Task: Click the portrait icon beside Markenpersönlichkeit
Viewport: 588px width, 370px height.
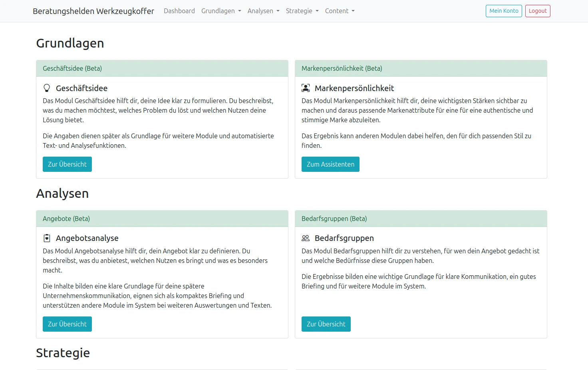Action: point(306,87)
